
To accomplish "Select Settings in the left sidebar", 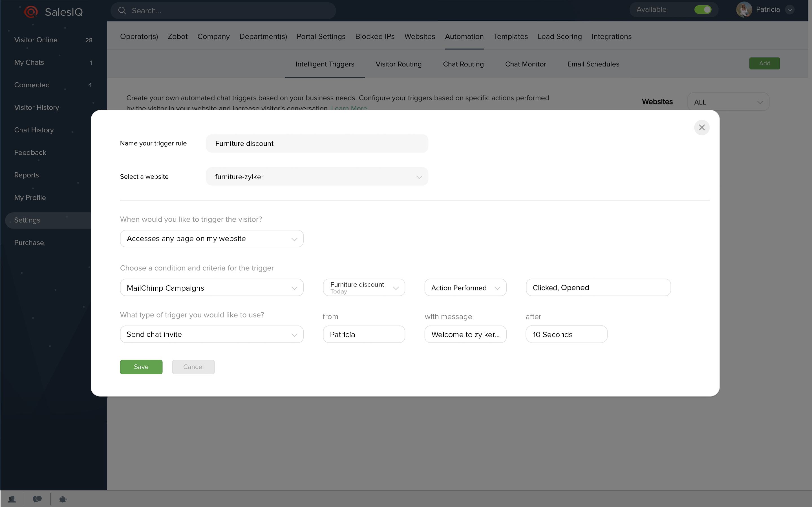I will click(28, 220).
